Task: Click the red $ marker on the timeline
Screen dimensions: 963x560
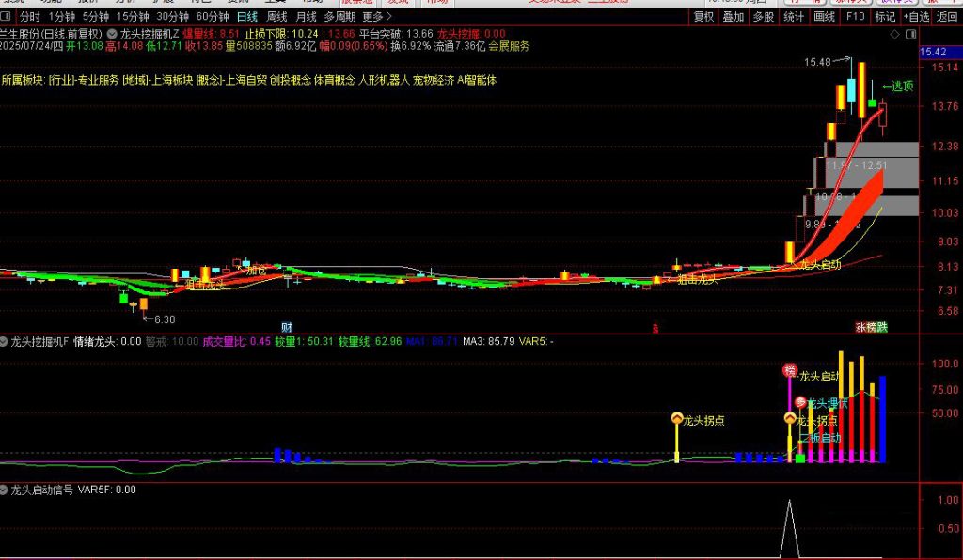Action: 655,327
